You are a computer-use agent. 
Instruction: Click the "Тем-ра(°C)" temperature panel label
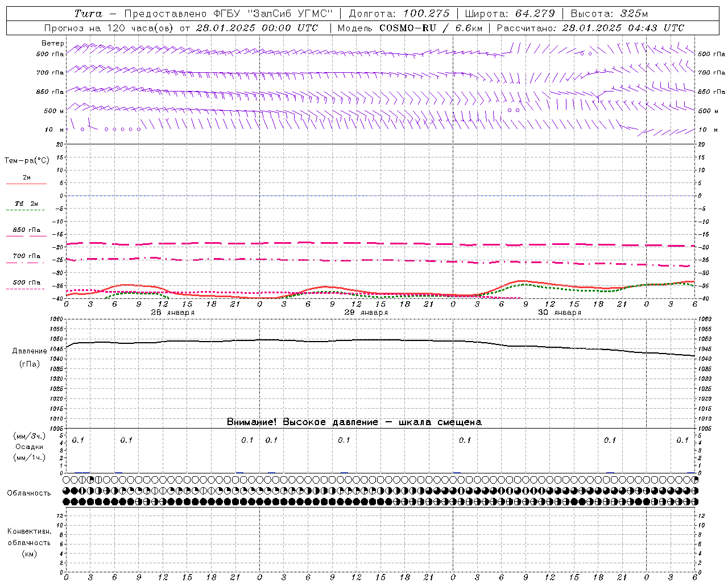[x=27, y=161]
